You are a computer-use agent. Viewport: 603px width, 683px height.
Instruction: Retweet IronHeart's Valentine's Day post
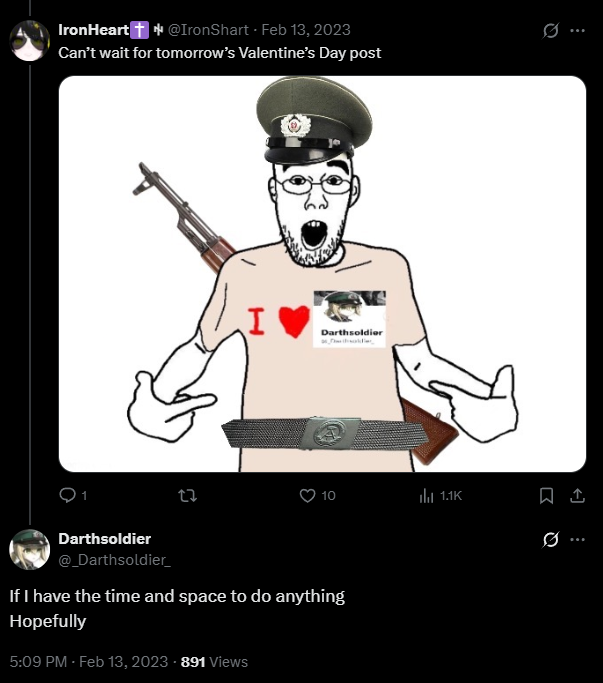188,496
